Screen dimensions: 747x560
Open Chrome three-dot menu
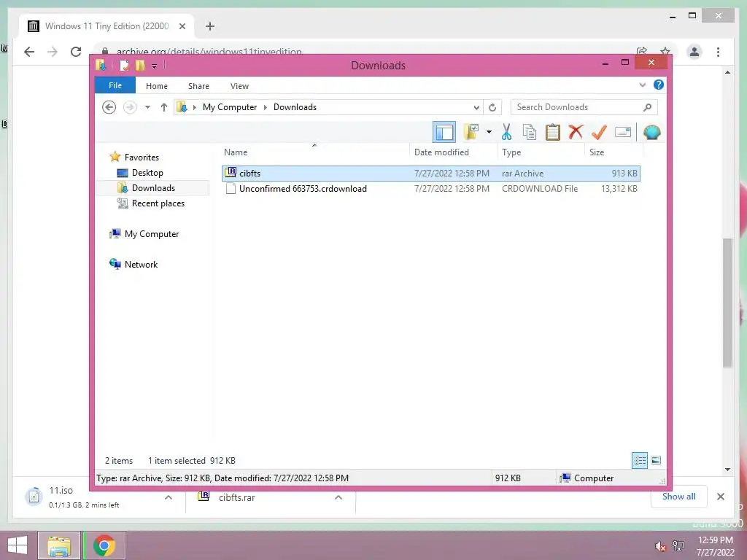tap(718, 52)
